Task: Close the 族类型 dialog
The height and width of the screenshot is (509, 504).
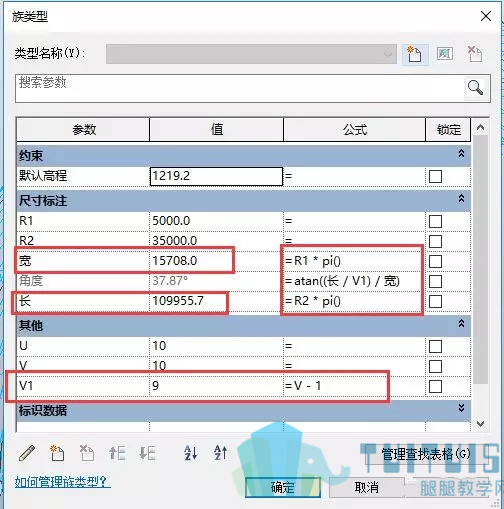Action: 486,16
